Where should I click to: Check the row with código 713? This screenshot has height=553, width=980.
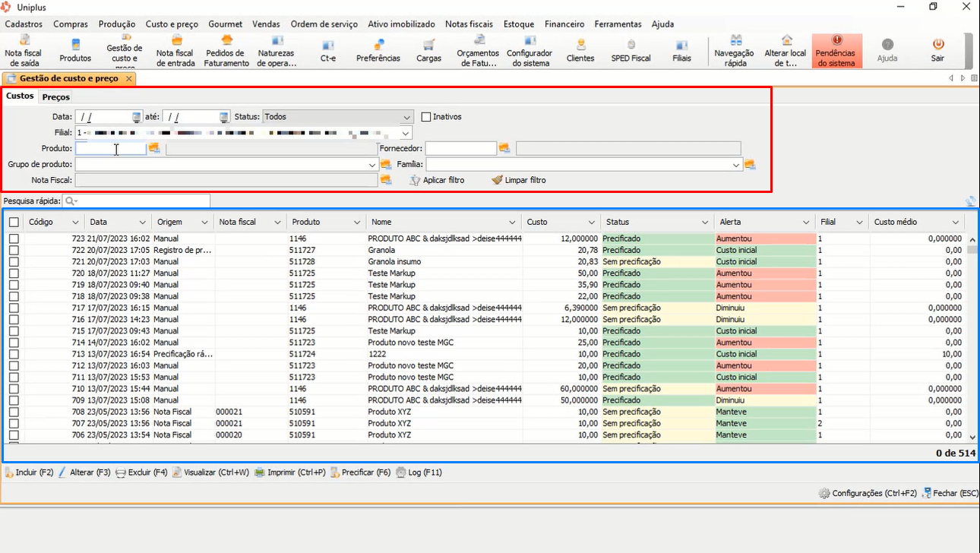[x=14, y=354]
